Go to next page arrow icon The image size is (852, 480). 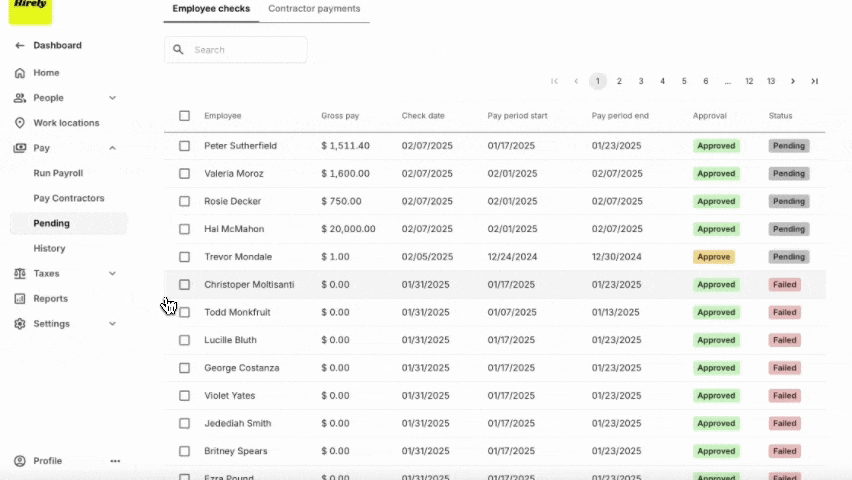(x=793, y=81)
